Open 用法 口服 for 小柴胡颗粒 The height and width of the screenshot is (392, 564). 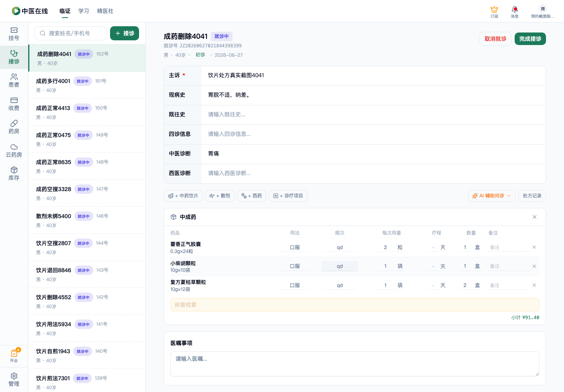tap(295, 266)
